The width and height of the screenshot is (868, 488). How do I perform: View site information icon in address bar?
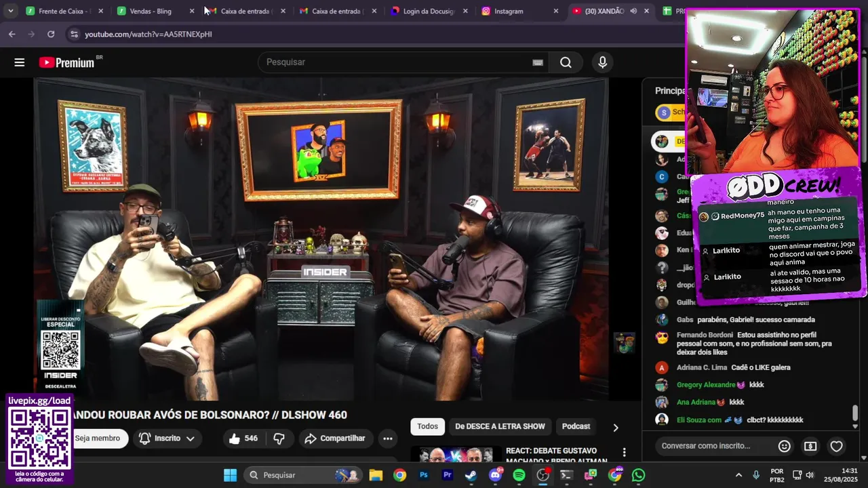tap(73, 34)
